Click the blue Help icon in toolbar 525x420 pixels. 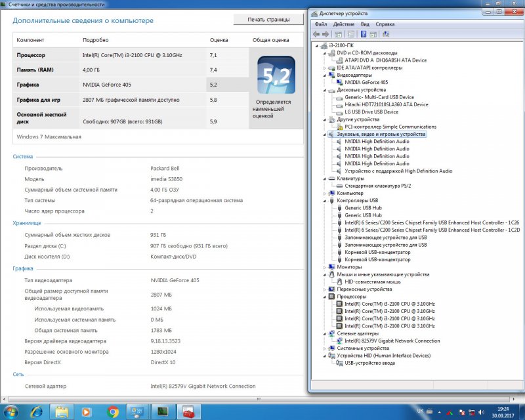[363, 34]
